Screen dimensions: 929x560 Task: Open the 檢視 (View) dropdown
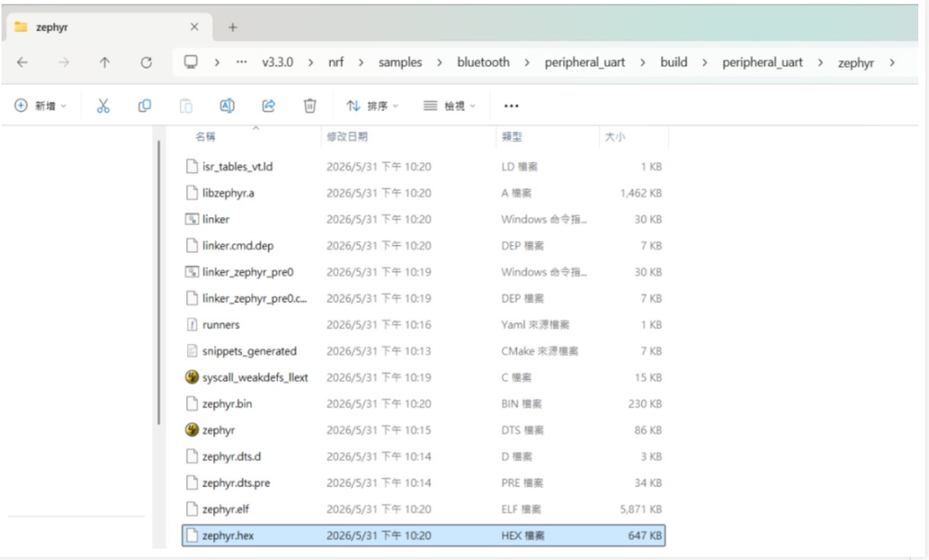450,106
